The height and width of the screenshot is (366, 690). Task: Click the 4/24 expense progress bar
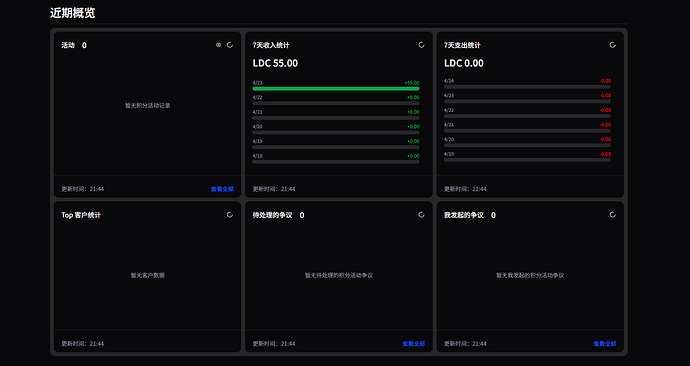point(527,87)
